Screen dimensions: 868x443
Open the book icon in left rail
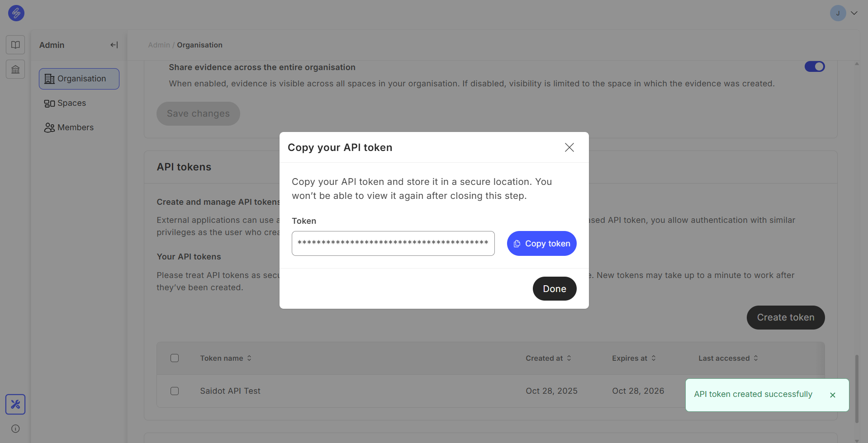[15, 45]
